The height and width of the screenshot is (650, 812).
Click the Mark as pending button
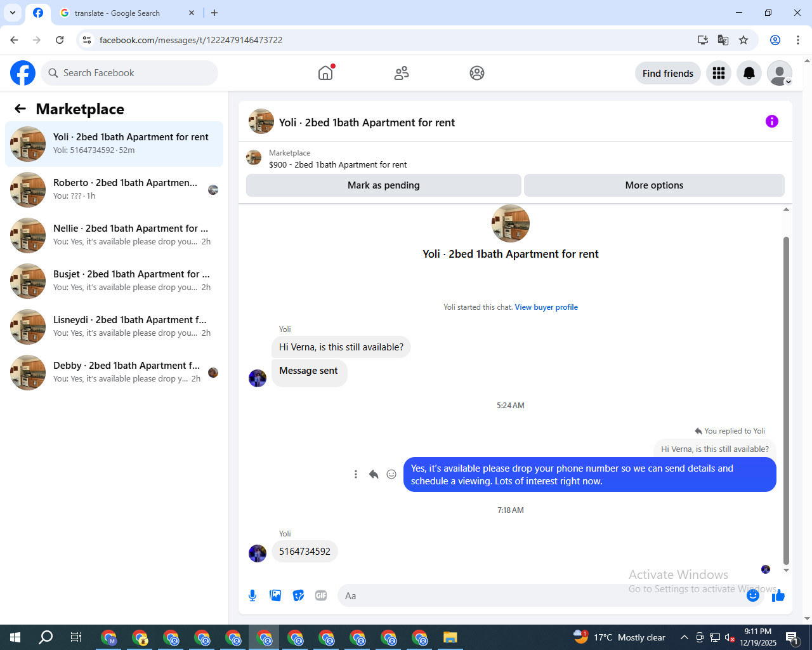click(x=384, y=185)
